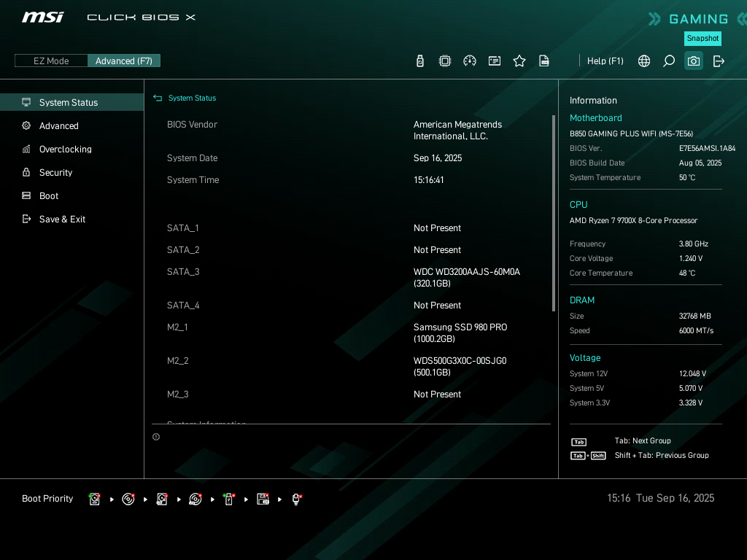Click the exit door icon in toolbar
This screenshot has width=747, height=560.
coord(719,61)
